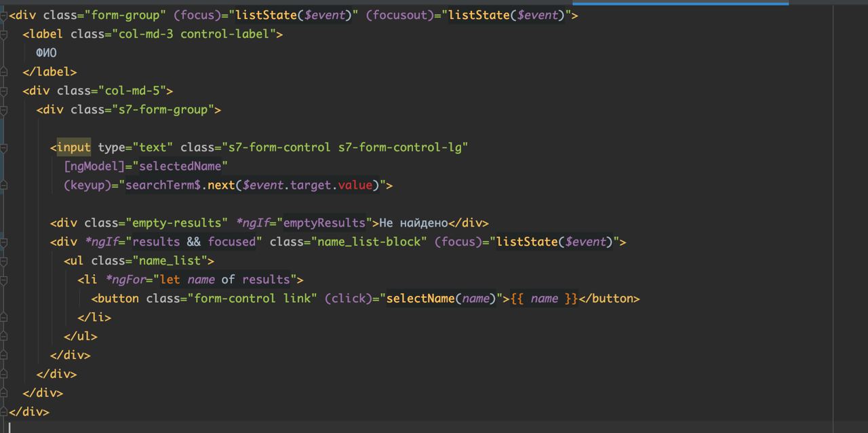Click the (keyup) event binding
Screen dimensions: 868x433
[x=87, y=185]
